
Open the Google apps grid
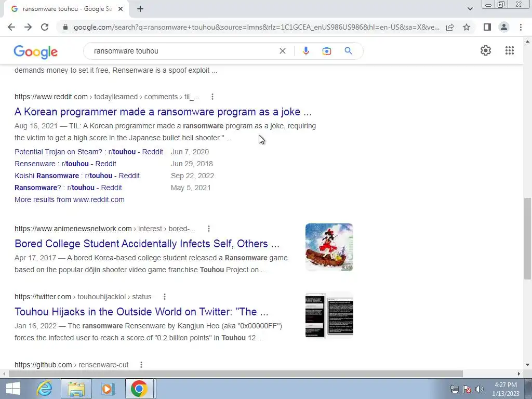(509, 50)
